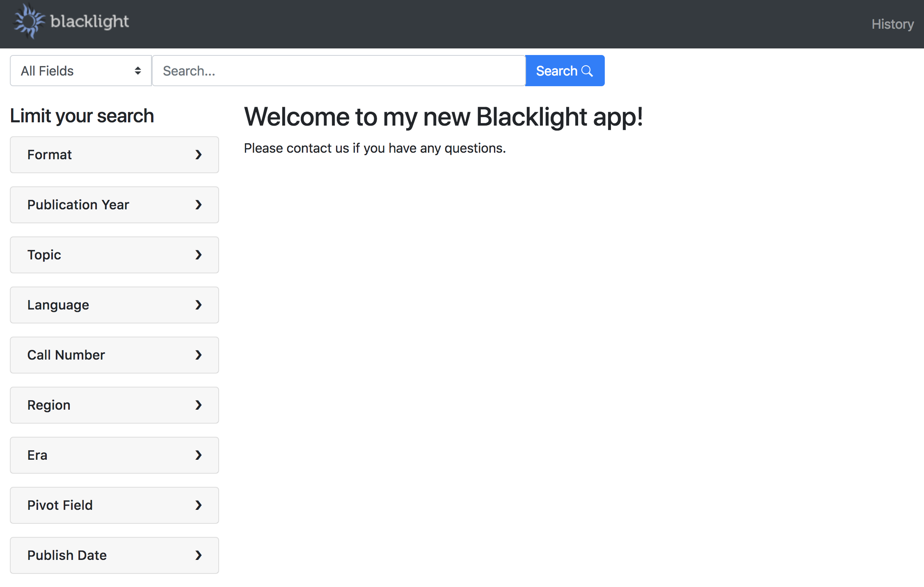Expand the Call Number facet

[114, 355]
